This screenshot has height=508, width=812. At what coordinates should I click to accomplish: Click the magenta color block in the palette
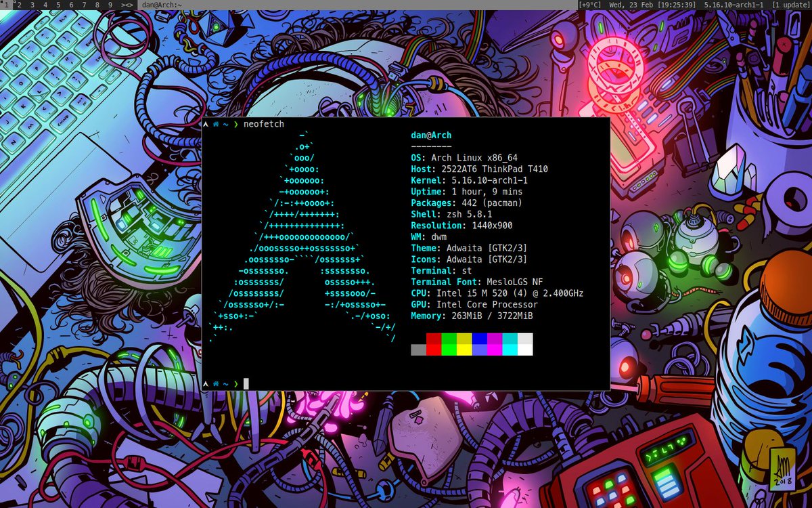pos(495,344)
